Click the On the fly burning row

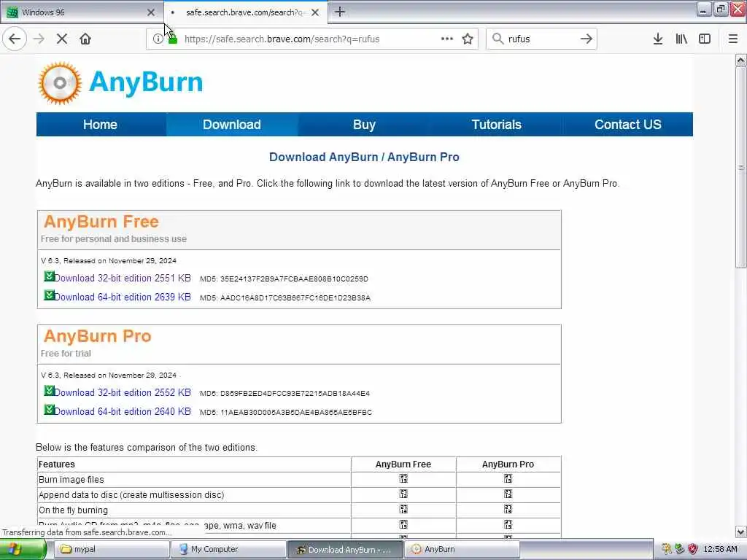[298, 510]
